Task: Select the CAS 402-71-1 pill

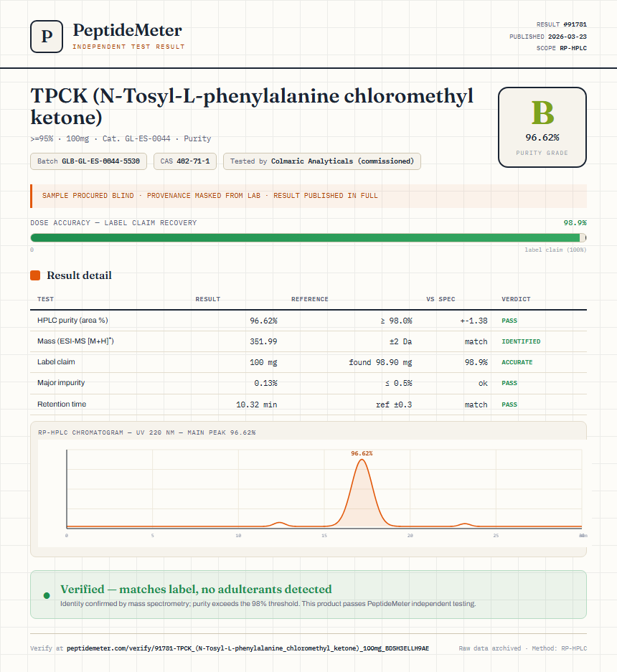Action: (185, 161)
